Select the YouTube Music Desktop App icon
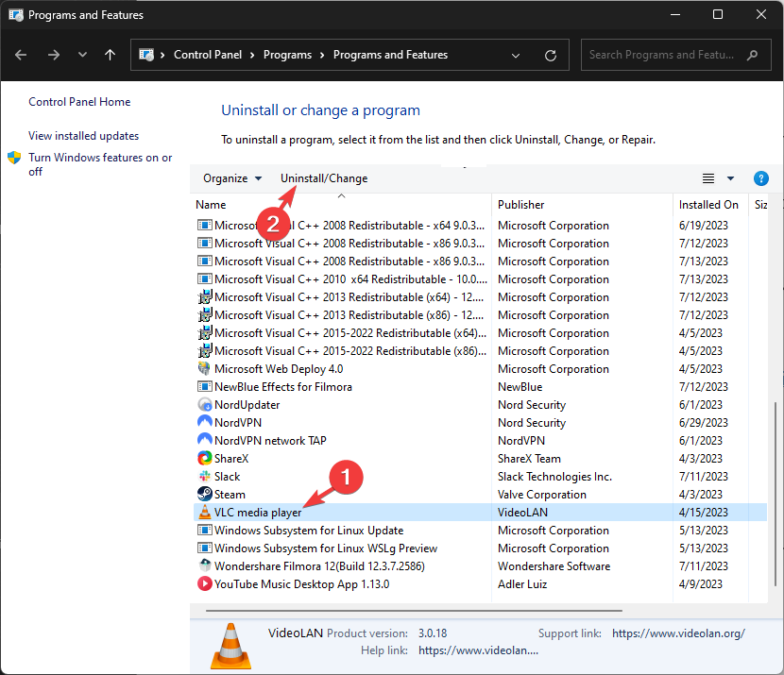The image size is (784, 675). [x=204, y=583]
